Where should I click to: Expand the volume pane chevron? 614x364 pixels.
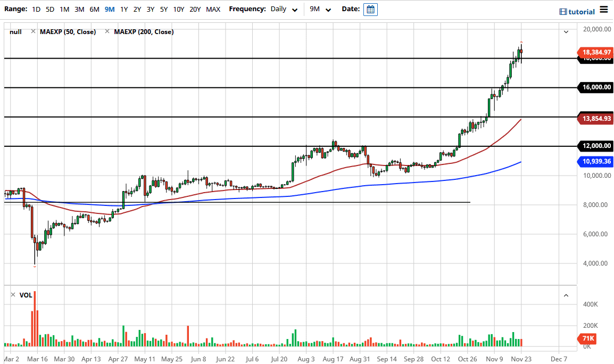[x=566, y=295]
